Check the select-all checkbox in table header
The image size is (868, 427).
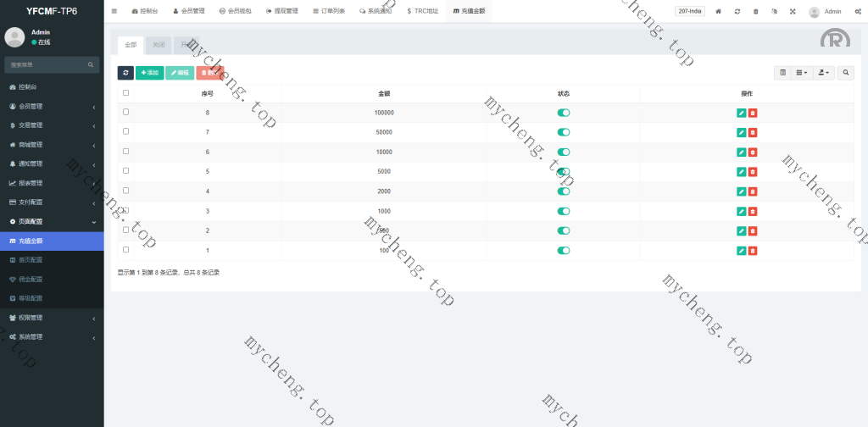(x=126, y=93)
